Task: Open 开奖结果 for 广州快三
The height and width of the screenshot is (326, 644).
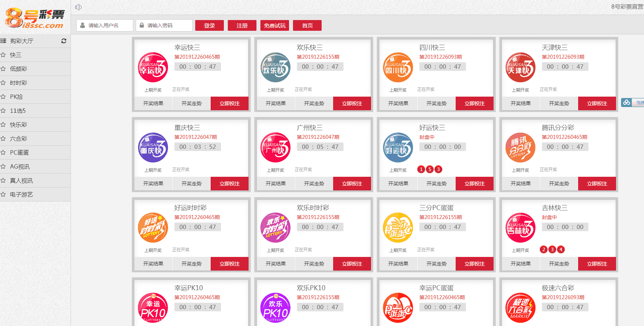Action: 275,184
